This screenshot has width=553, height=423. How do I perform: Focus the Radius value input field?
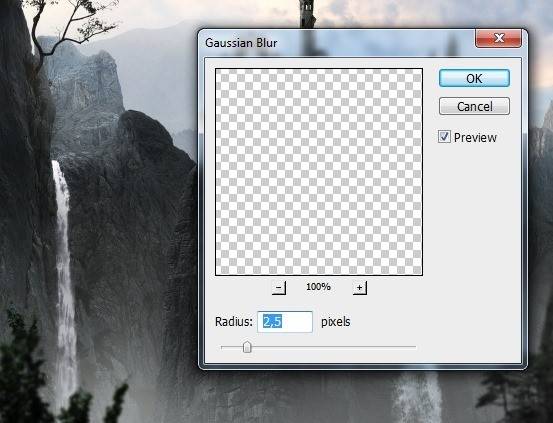point(285,322)
